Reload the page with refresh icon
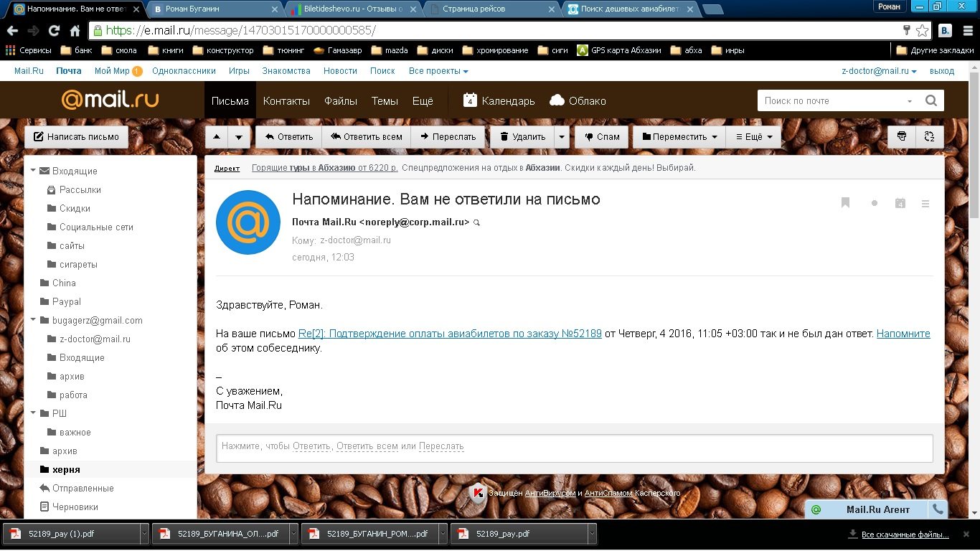Image resolution: width=980 pixels, height=551 pixels. 54,31
